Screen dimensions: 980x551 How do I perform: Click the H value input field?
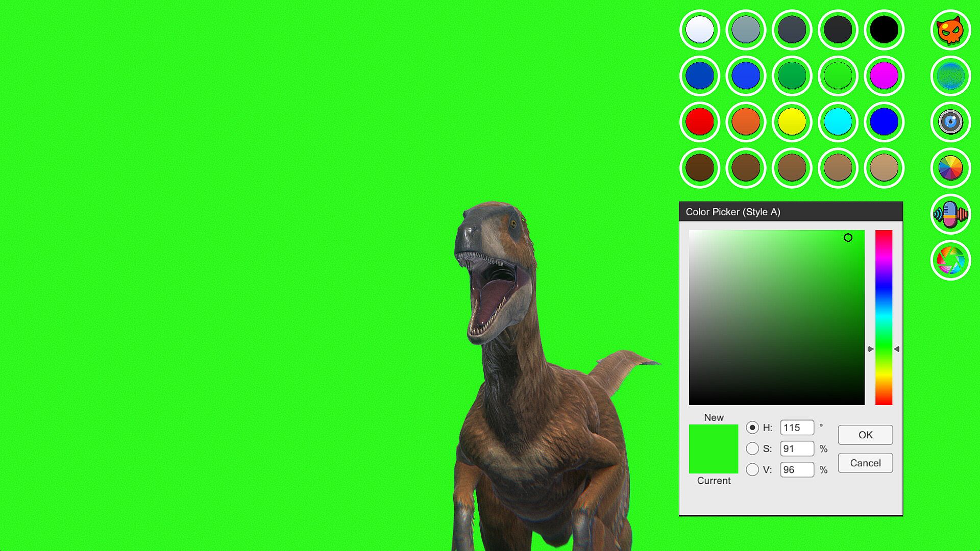pos(797,428)
